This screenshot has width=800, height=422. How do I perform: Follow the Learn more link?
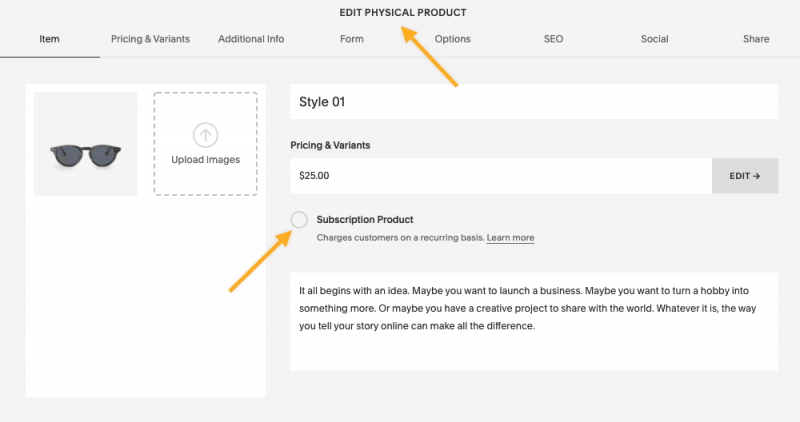(x=510, y=238)
